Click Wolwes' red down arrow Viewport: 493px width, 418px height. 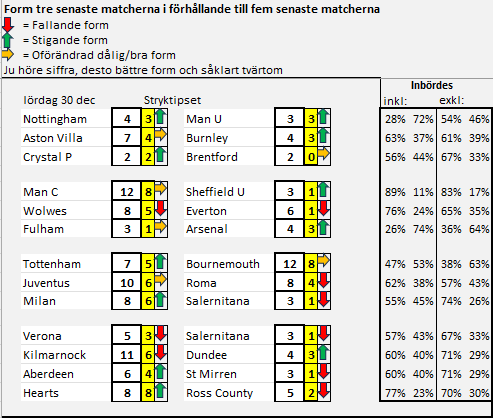(161, 208)
